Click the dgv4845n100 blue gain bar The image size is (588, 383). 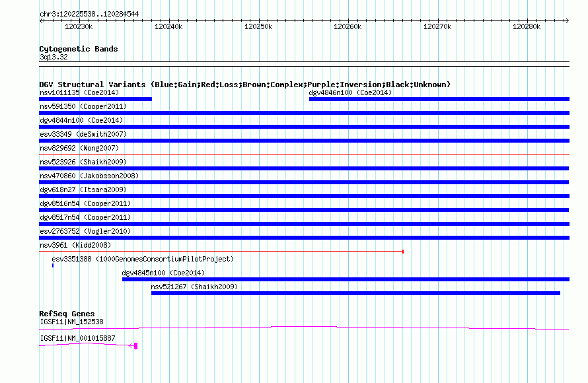tap(346, 279)
